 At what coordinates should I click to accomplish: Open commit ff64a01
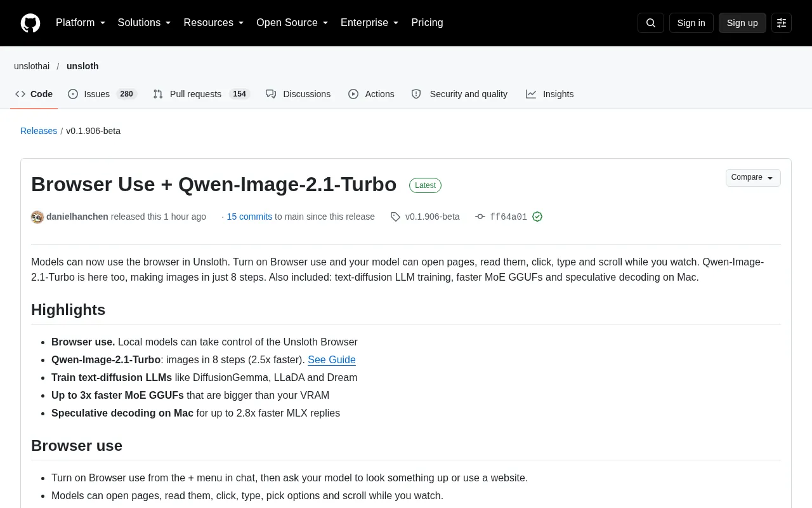[508, 217]
